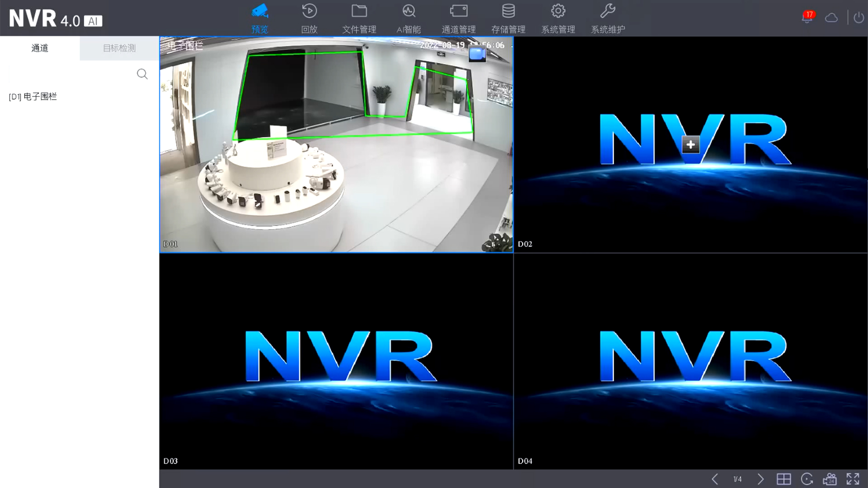Click the 1/4 page indicator
This screenshot has height=488, width=868.
(738, 479)
